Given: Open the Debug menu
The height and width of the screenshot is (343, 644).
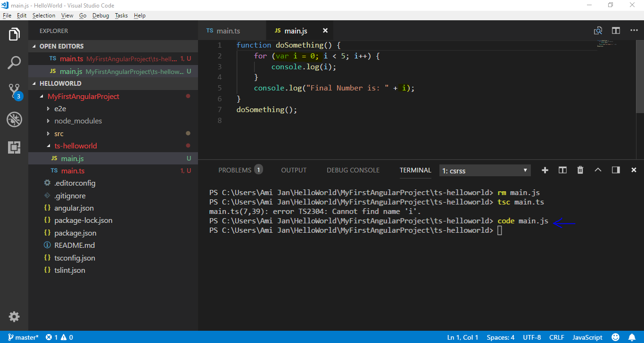Looking at the screenshot, I should (x=100, y=16).
